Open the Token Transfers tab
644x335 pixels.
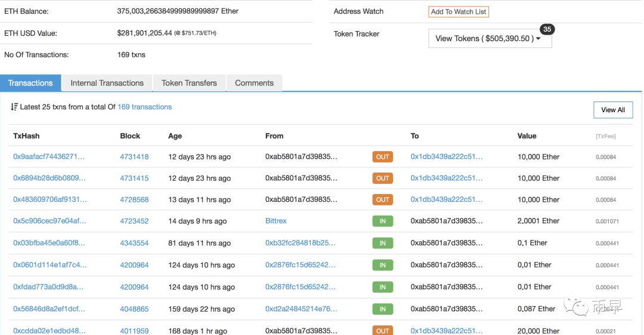(189, 83)
